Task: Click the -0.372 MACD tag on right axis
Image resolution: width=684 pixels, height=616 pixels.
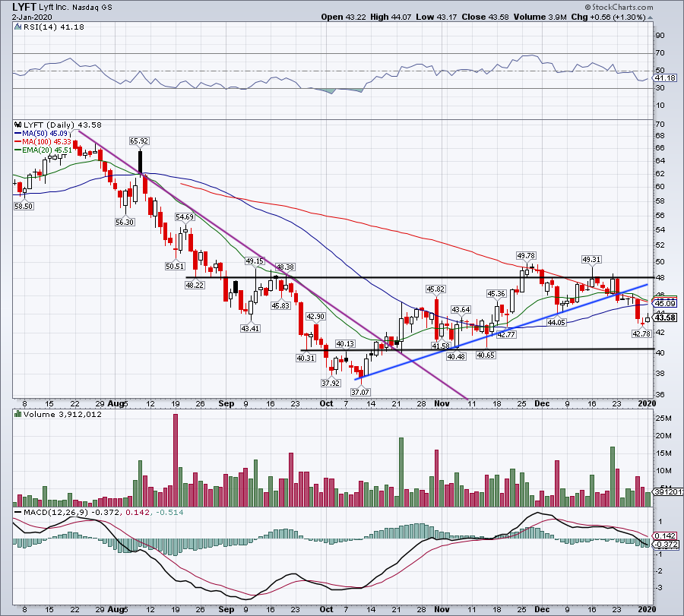Action: coord(667,545)
